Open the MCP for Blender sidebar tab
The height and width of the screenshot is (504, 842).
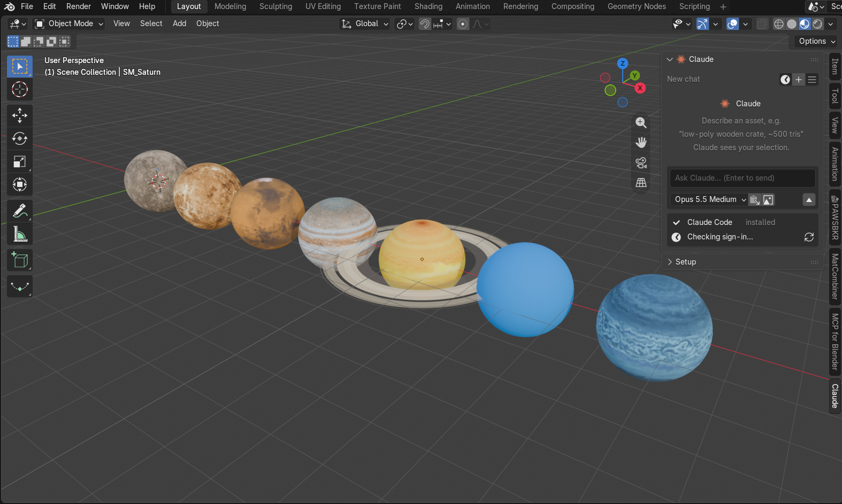point(835,342)
